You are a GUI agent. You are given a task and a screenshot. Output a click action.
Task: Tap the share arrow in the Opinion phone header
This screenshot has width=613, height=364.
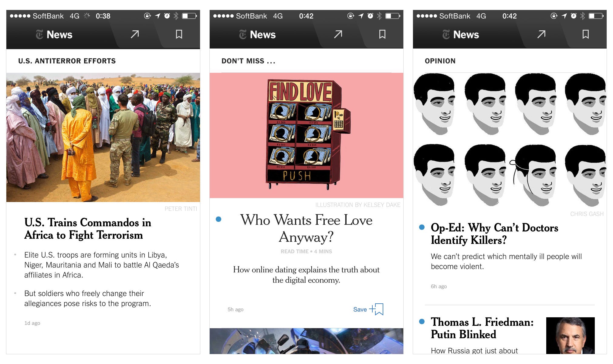coord(541,34)
